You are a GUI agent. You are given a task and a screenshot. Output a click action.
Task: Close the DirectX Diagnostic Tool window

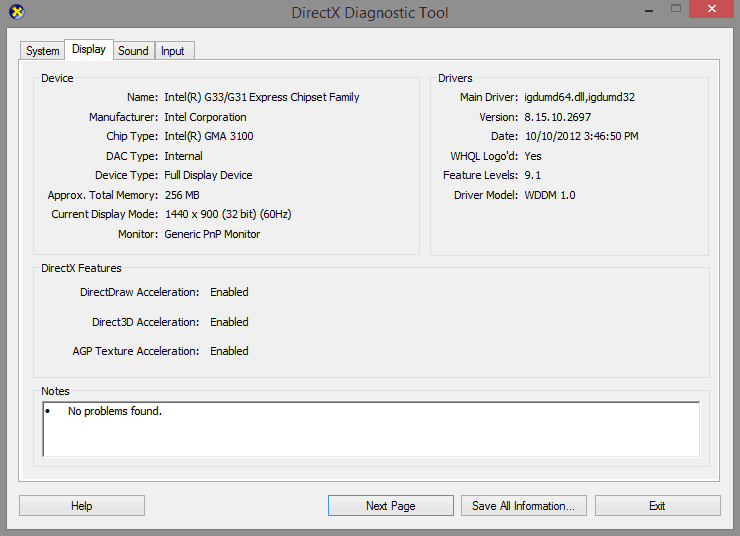[x=712, y=9]
